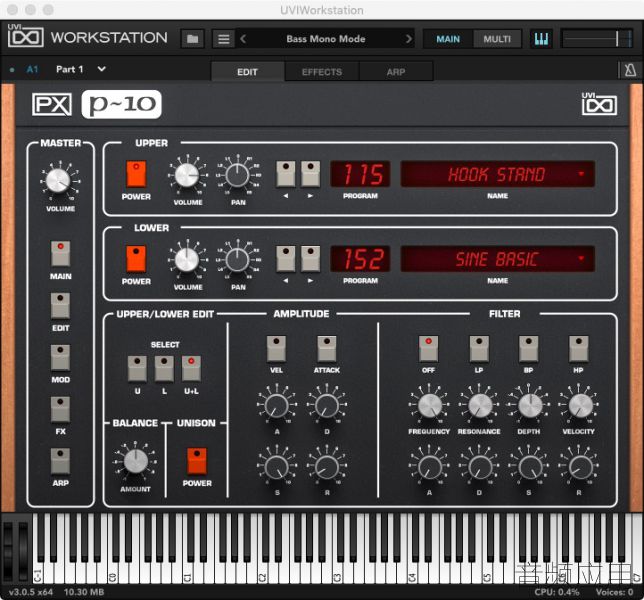Open the file browser folder icon
Viewport: 644px width, 600px height.
193,39
